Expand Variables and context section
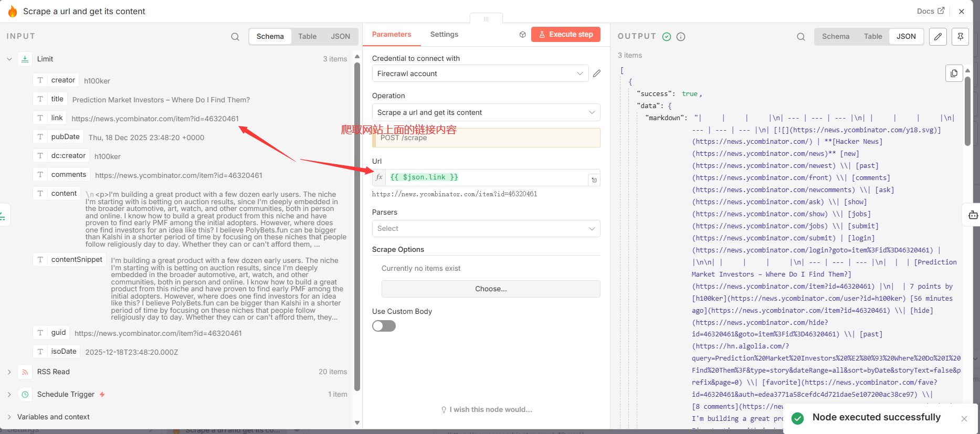The width and height of the screenshot is (980, 434). (x=9, y=417)
